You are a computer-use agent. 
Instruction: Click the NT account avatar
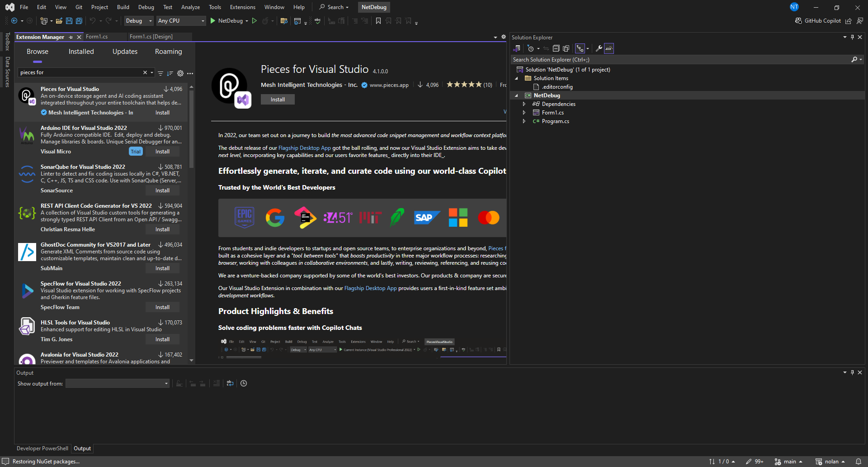794,7
